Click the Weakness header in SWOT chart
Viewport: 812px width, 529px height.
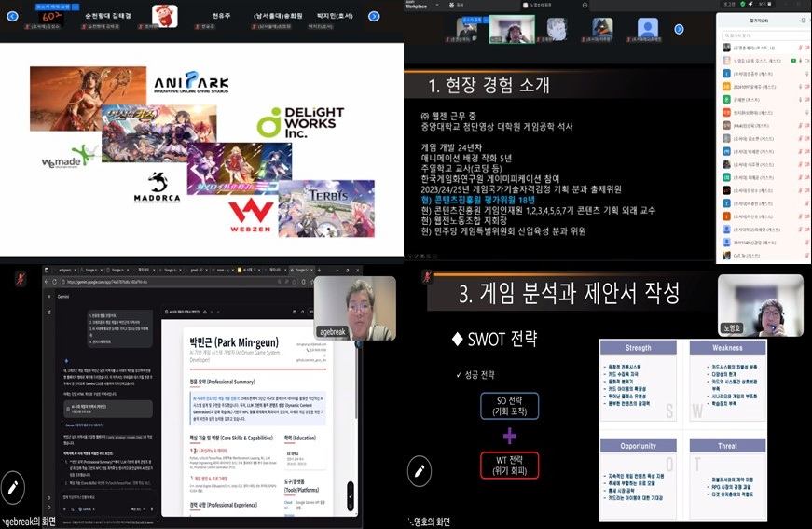point(727,348)
